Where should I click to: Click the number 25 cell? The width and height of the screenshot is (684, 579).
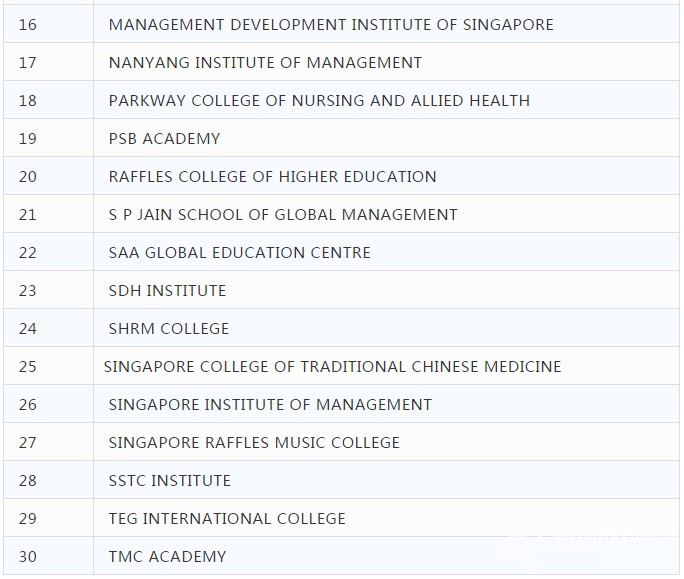[48, 366]
